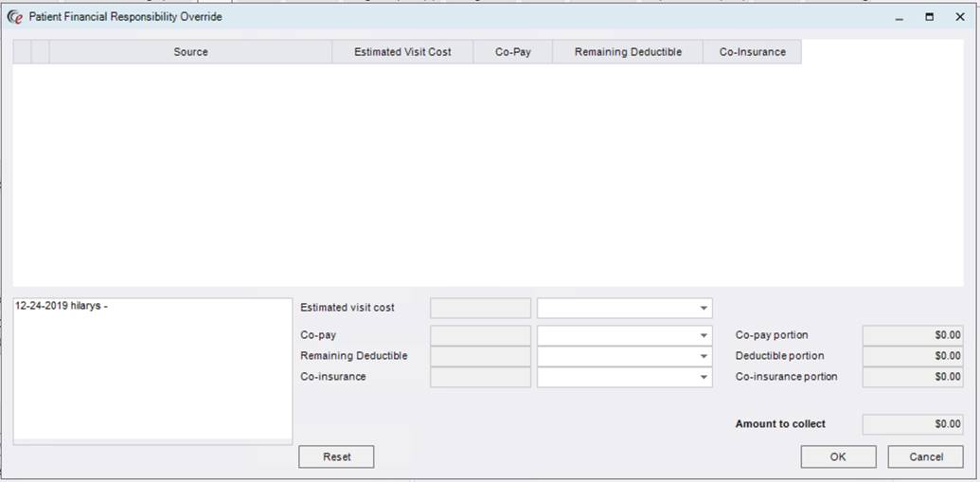Confirm with the OK button
The image size is (980, 482).
pos(838,456)
